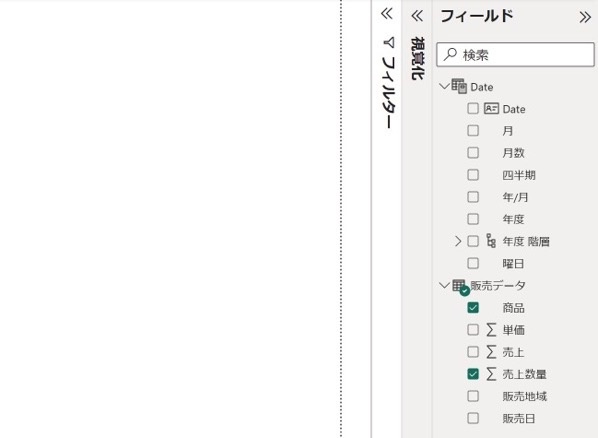Image resolution: width=598 pixels, height=438 pixels.
Task: Click the 年度 階層 hierarchy icon
Action: (x=491, y=241)
